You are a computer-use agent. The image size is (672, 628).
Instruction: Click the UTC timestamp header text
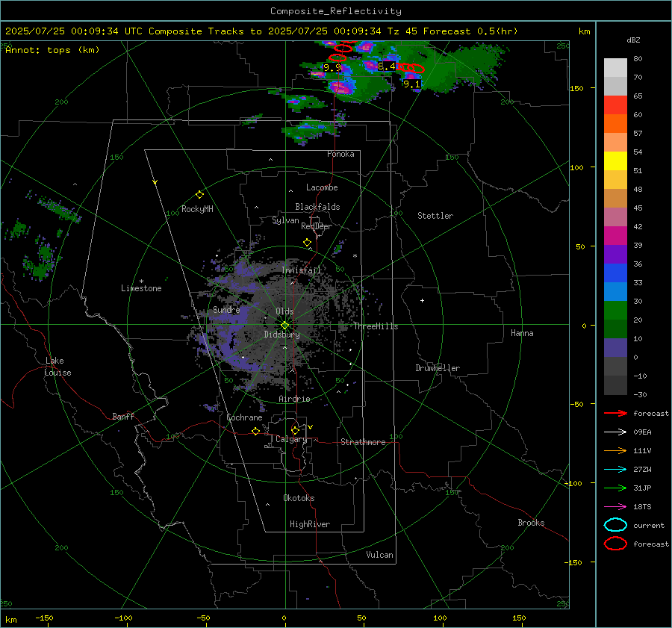pyautogui.click(x=261, y=31)
